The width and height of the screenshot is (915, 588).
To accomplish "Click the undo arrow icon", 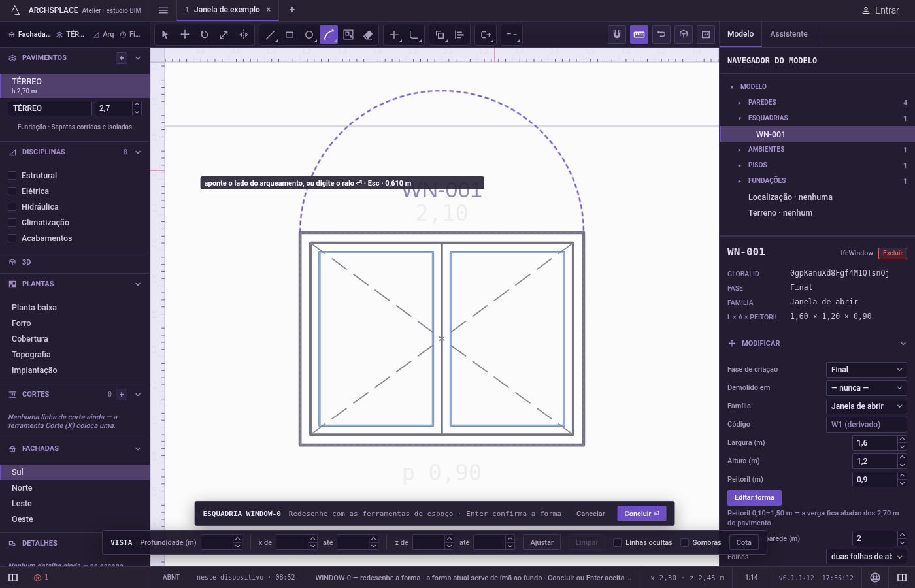I will 661,35.
